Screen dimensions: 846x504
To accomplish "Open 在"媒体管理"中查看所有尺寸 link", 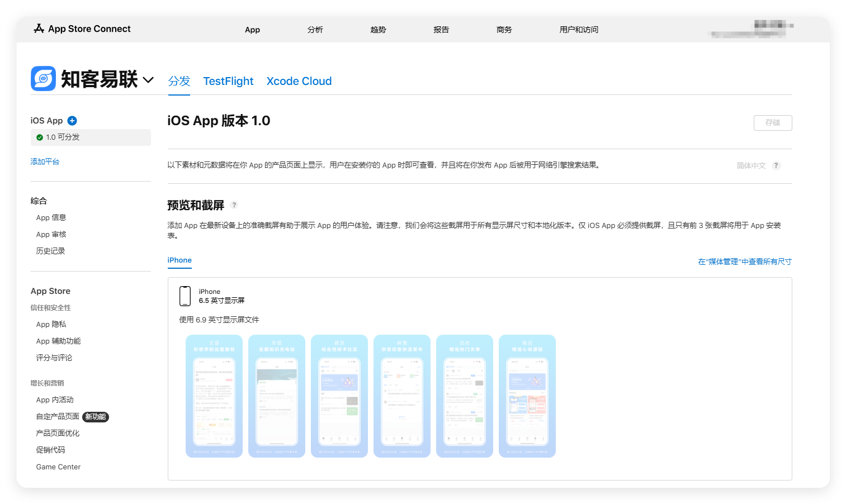I will [x=745, y=261].
